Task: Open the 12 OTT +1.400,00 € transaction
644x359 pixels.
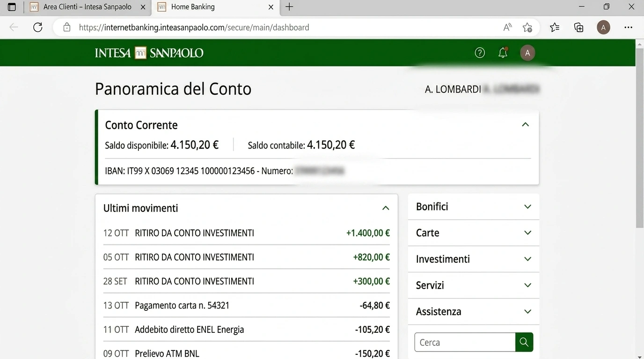Action: click(247, 233)
